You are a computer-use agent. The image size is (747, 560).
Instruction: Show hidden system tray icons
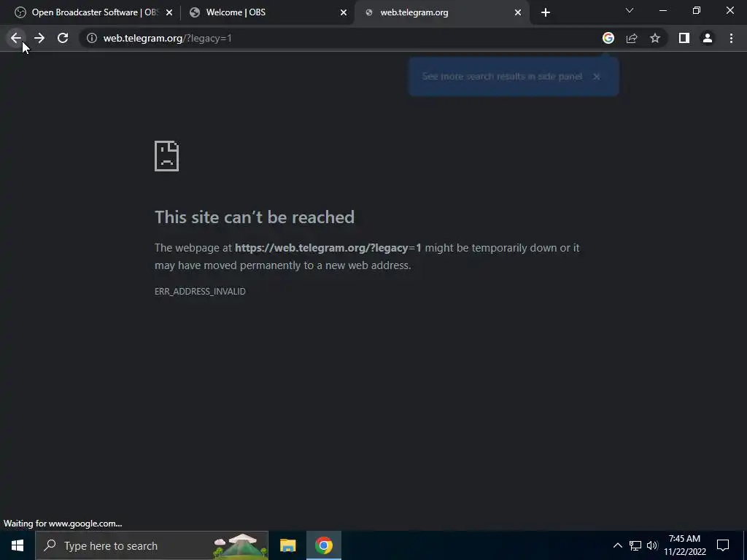(617, 545)
